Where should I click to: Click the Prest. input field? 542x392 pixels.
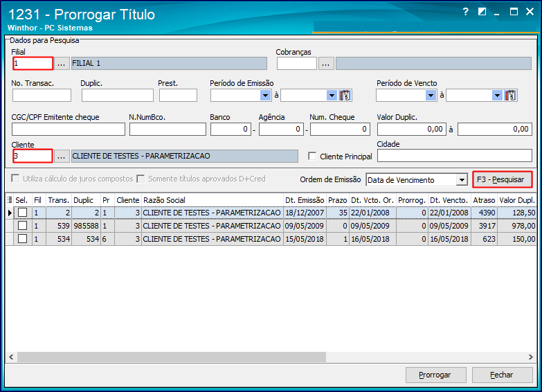(x=178, y=95)
